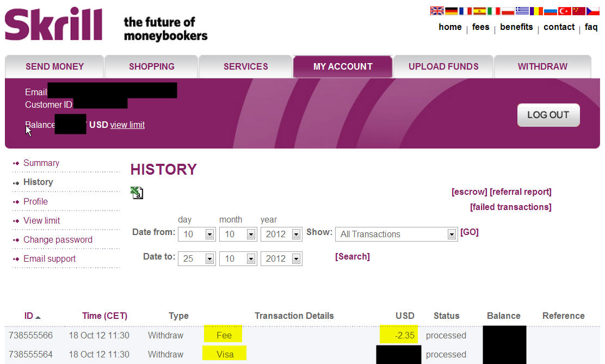Open the SERVICES tab

point(245,66)
